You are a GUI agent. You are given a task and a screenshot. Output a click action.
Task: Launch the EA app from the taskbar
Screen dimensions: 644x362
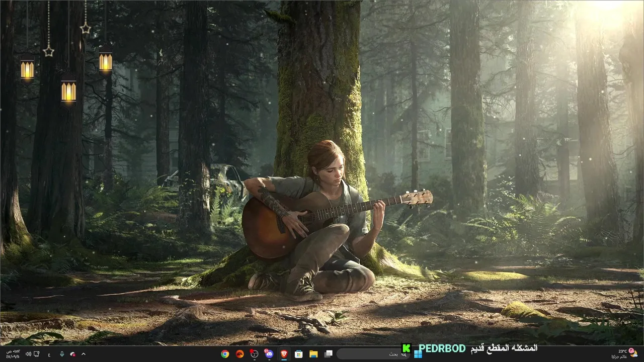(x=239, y=354)
